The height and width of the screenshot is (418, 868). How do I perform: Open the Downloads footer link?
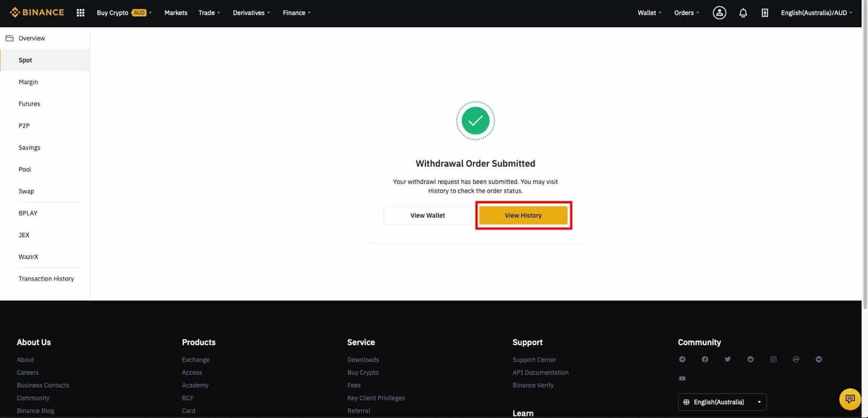[x=363, y=359]
